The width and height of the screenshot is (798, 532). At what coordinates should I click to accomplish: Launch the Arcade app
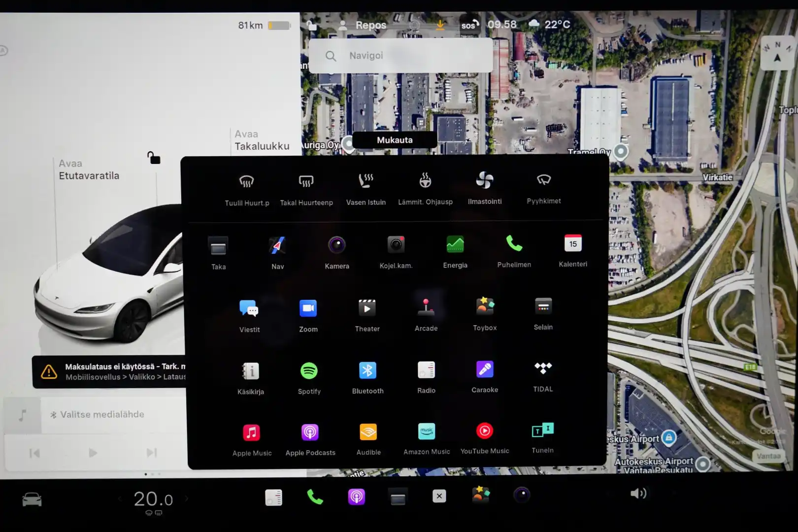(x=426, y=314)
